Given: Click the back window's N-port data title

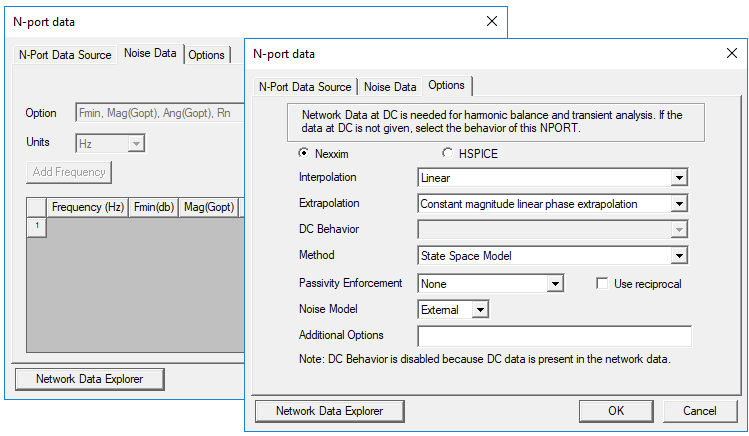Looking at the screenshot, I should [x=44, y=22].
